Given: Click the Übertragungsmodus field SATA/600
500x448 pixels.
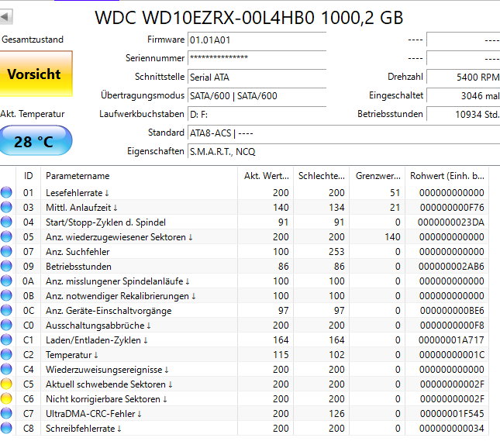Looking at the screenshot, I should (x=257, y=95).
